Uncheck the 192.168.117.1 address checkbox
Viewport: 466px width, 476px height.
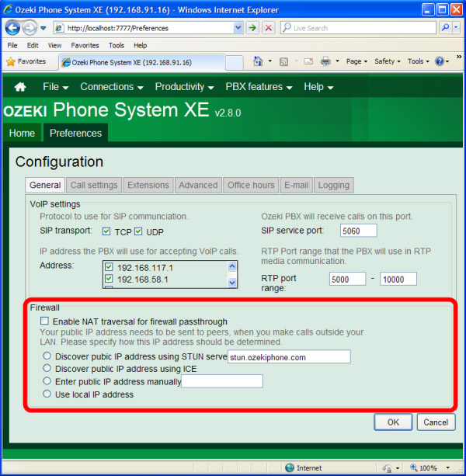tap(109, 267)
